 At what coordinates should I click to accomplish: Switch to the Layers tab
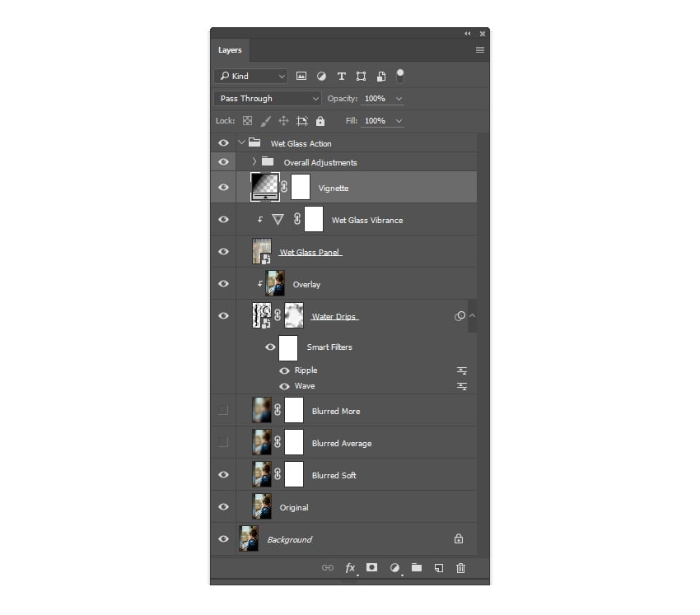230,50
